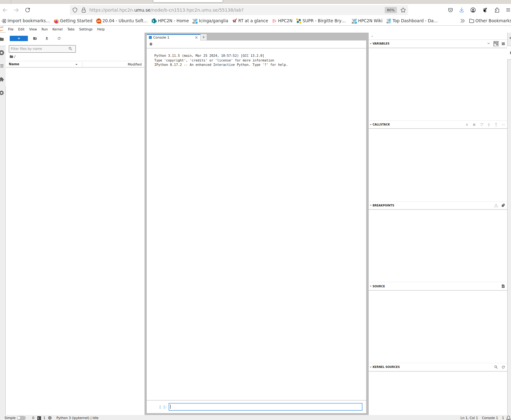Open the File menu
Image resolution: width=511 pixels, height=420 pixels.
coord(11,29)
